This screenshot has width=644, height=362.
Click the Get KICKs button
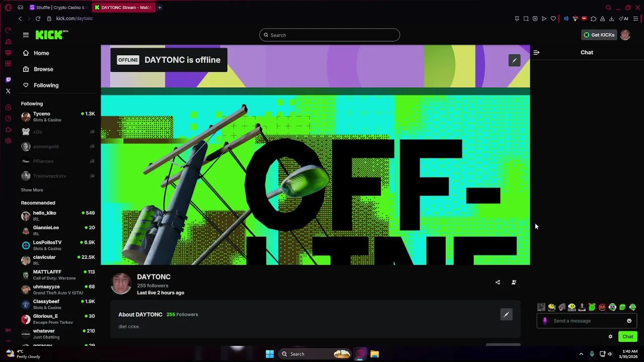tap(599, 35)
